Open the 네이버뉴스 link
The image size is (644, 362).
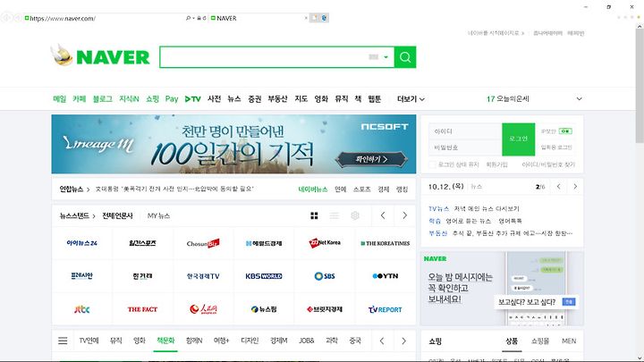(313, 189)
